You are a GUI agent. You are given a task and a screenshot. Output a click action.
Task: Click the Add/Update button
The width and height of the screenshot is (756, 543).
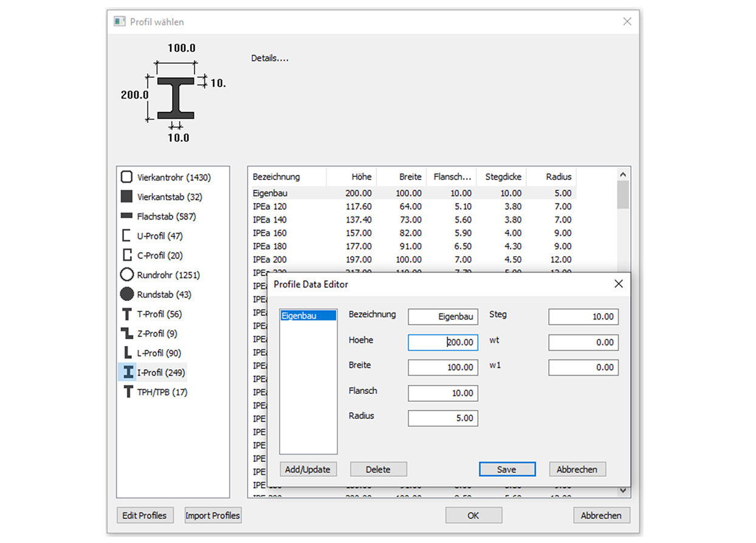tap(308, 469)
